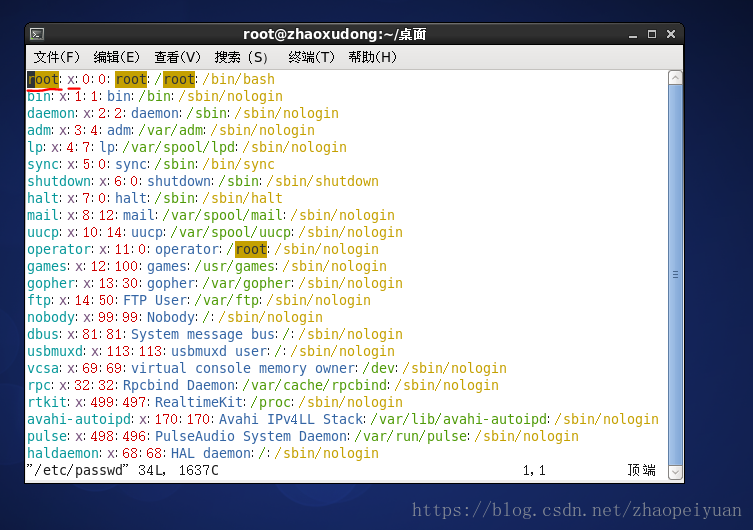Viewport: 753px width, 530px height.
Task: Click the vertical scrollbar thumb
Action: [x=675, y=275]
